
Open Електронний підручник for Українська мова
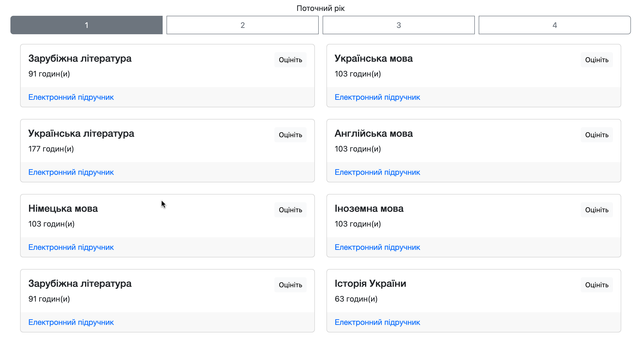coord(377,97)
